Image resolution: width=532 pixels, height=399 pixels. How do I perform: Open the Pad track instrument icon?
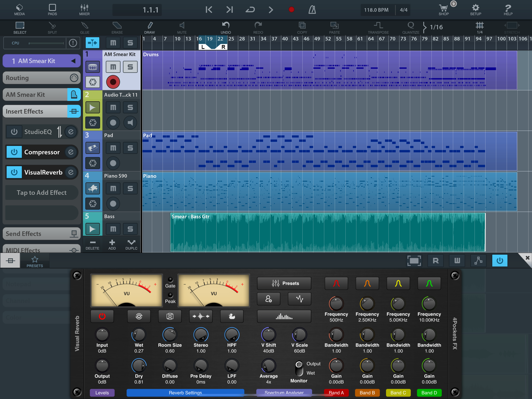[93, 148]
